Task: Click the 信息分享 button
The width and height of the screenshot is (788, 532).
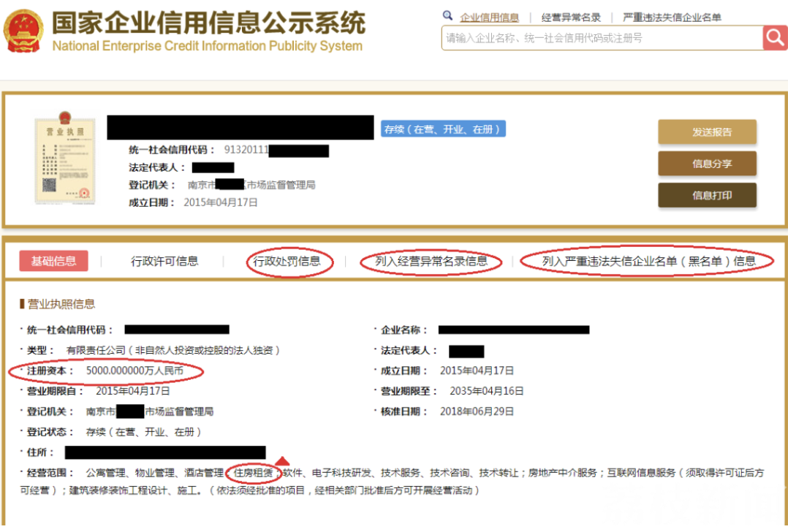Action: coord(707,163)
